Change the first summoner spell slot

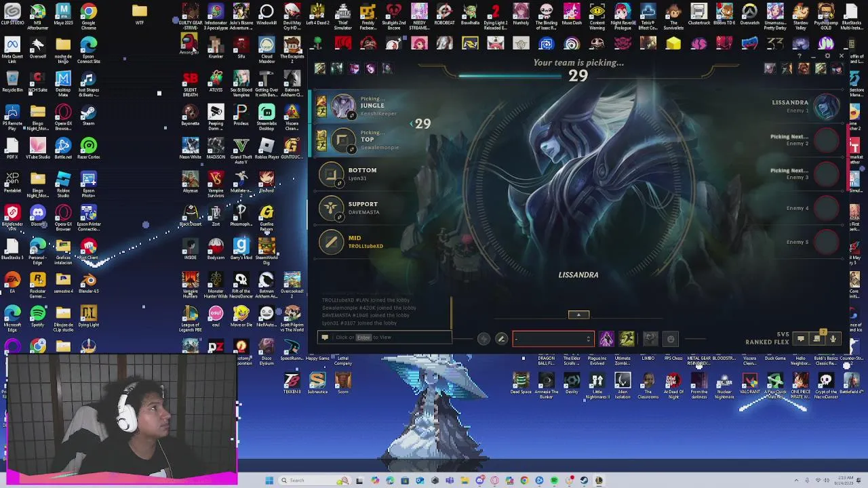606,338
